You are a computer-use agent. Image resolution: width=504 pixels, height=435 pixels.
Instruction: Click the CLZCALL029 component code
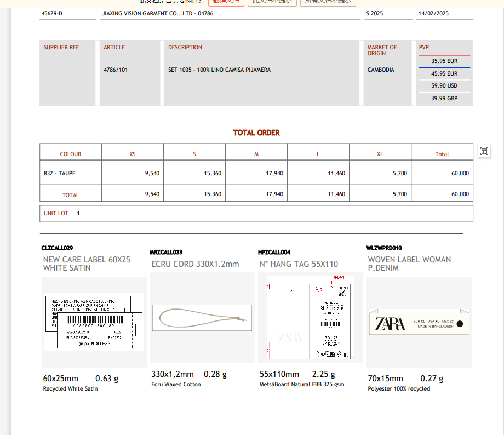57,248
